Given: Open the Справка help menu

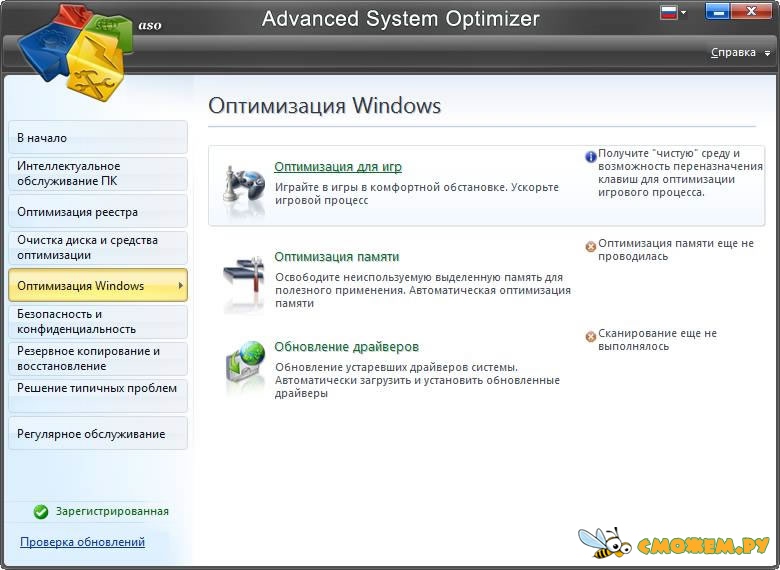Looking at the screenshot, I should (x=733, y=52).
